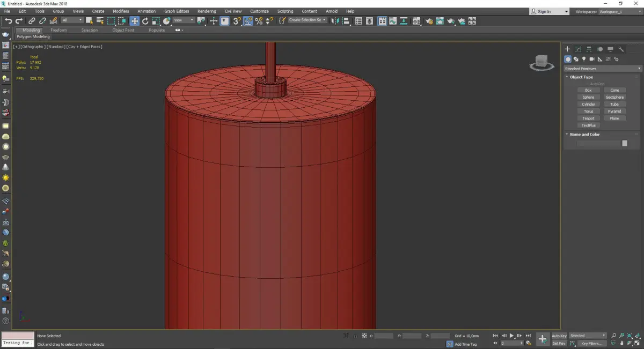This screenshot has height=349, width=644.
Task: Open the Modifiers menu
Action: point(121,11)
